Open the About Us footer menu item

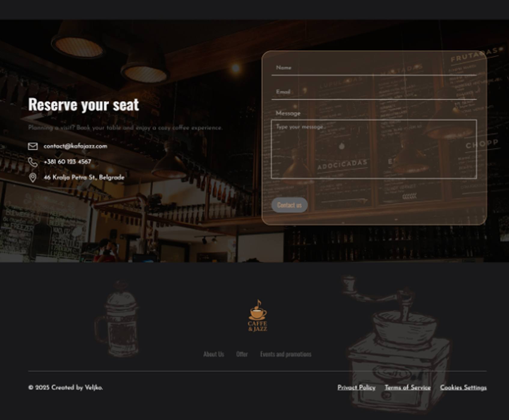tap(214, 354)
